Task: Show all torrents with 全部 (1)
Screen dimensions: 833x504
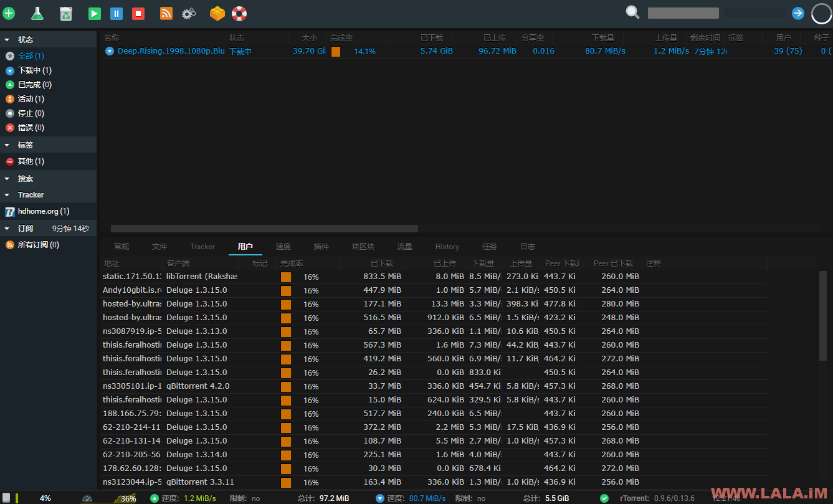Action: click(31, 56)
